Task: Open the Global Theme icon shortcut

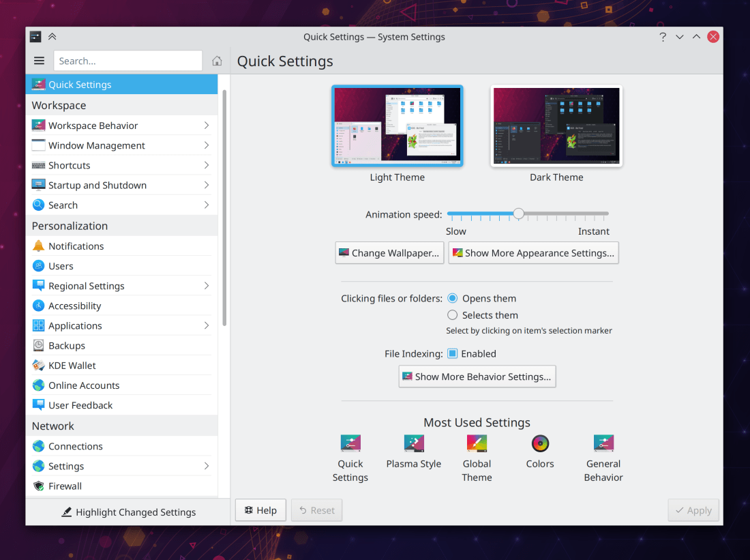Action: [x=477, y=443]
